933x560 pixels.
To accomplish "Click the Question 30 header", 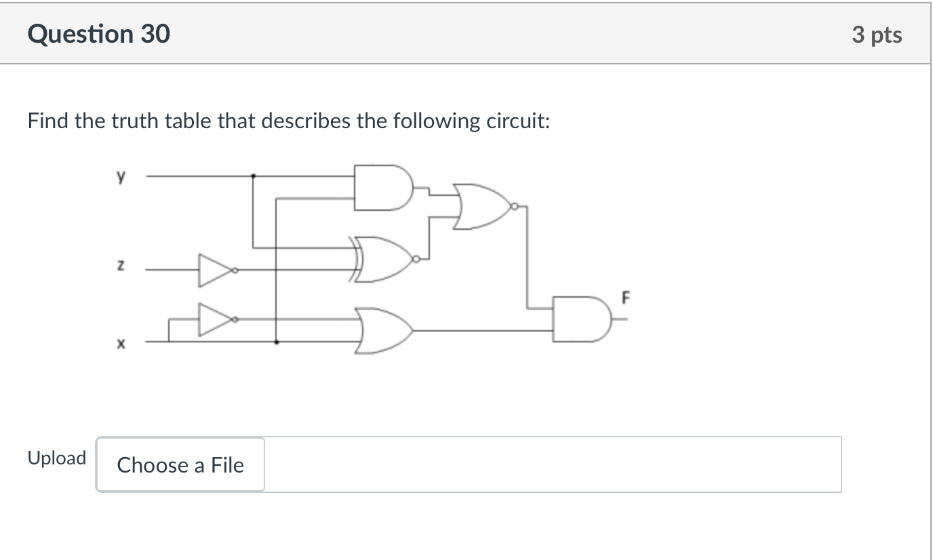I will click(99, 33).
